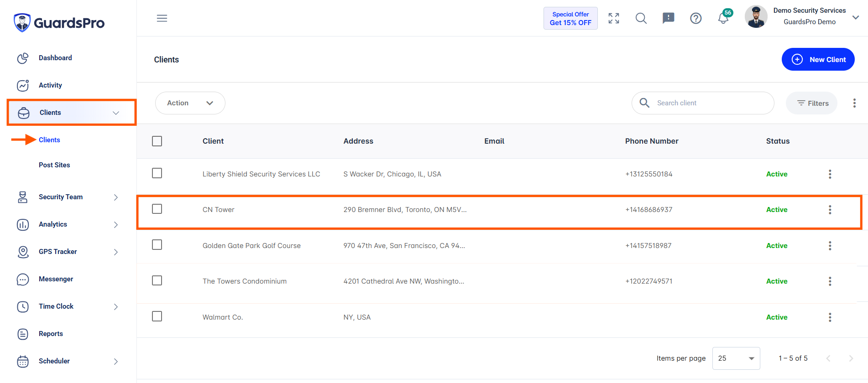Screen dimensions: 868x383
Task: Click the Security Team guard icon
Action: click(23, 197)
